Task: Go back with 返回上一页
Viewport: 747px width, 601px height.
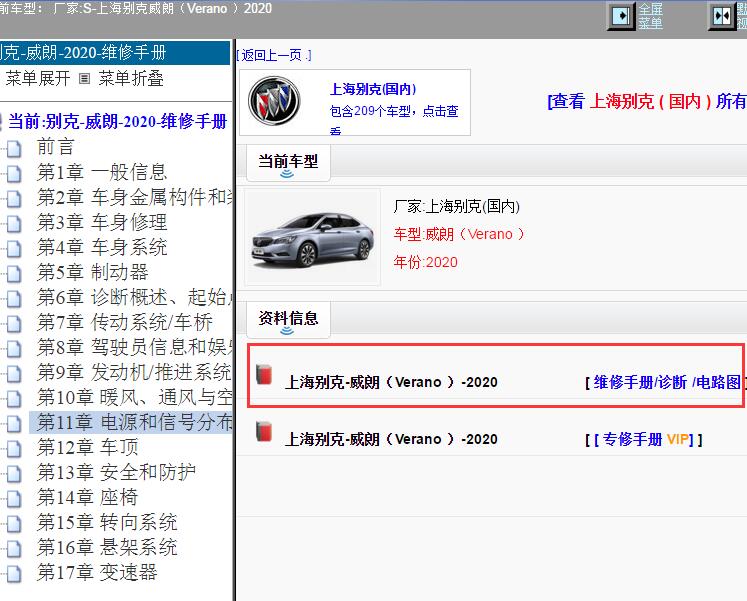Action: tap(274, 55)
